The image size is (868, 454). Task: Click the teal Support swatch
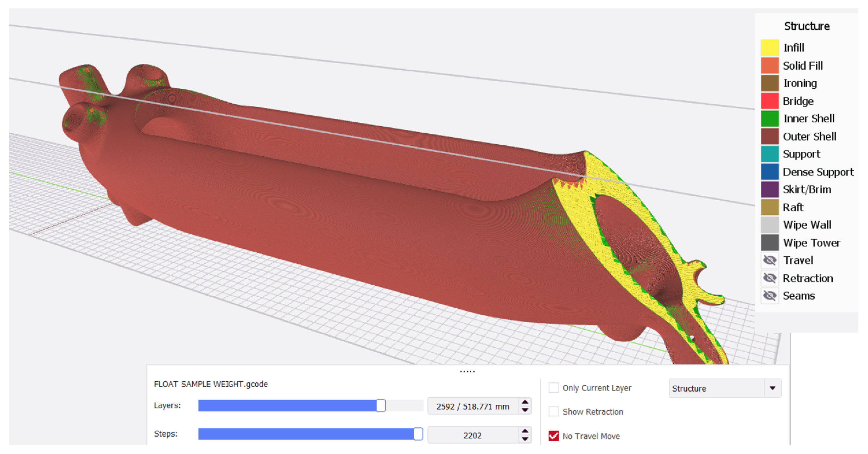[x=770, y=154]
